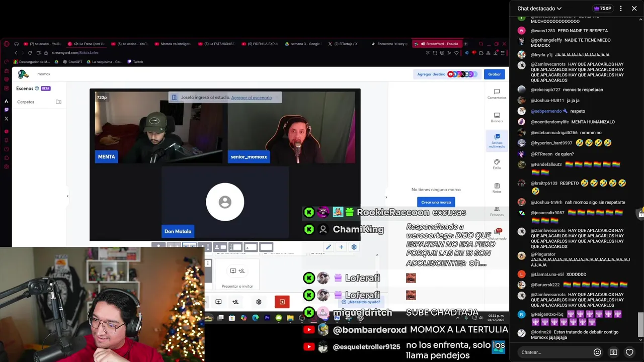
Task: Click the Microsoft Edge taskbar icon
Action: pyautogui.click(x=255, y=318)
